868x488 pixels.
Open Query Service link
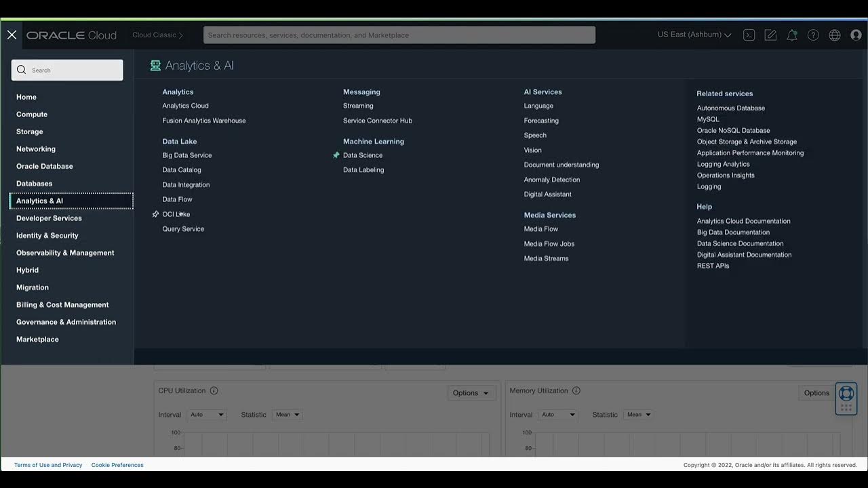pyautogui.click(x=183, y=229)
